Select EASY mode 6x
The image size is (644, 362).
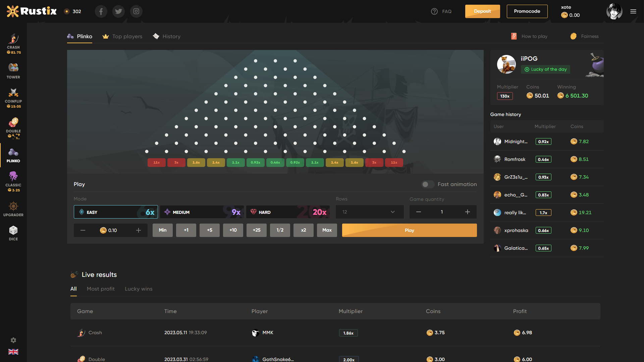(x=116, y=212)
